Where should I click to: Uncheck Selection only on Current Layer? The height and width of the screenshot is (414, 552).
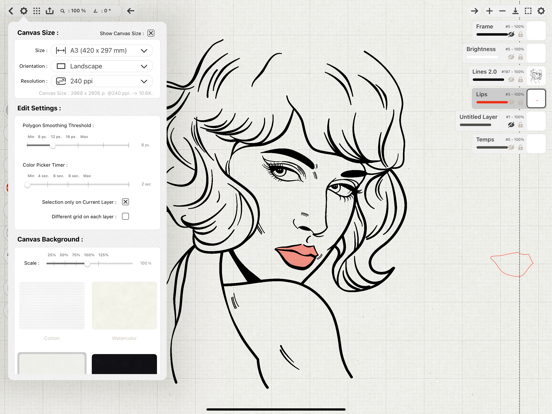(x=125, y=202)
